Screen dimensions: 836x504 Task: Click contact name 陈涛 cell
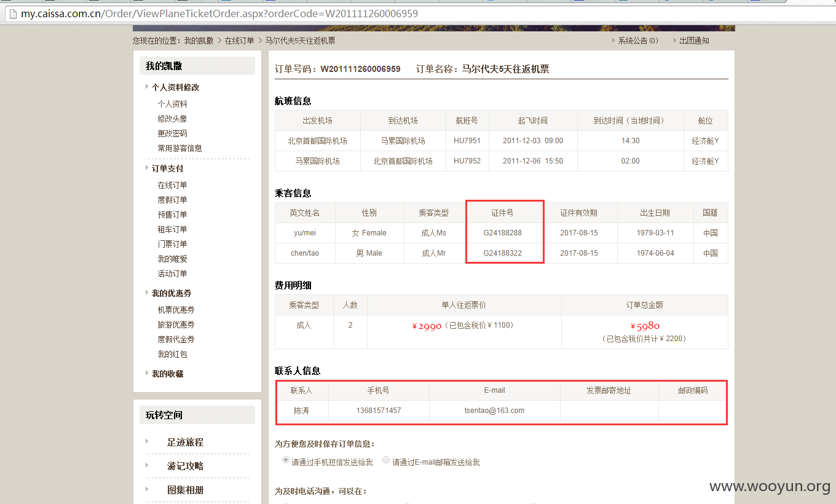pos(302,411)
